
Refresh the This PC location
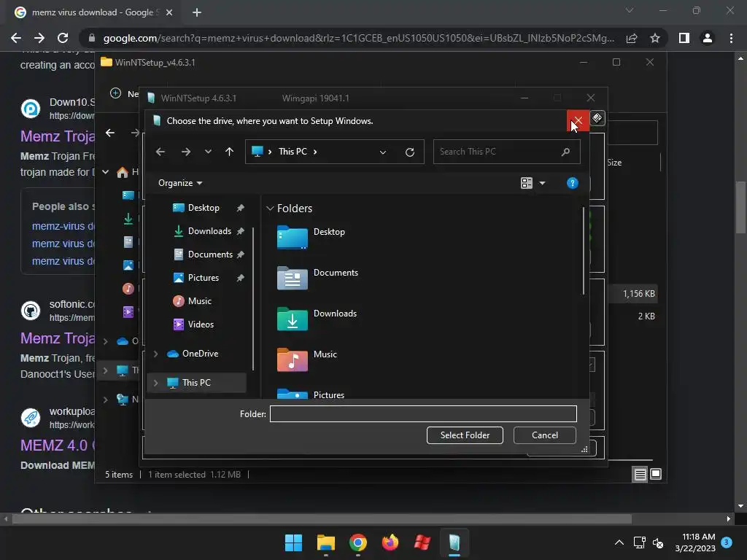click(x=410, y=152)
